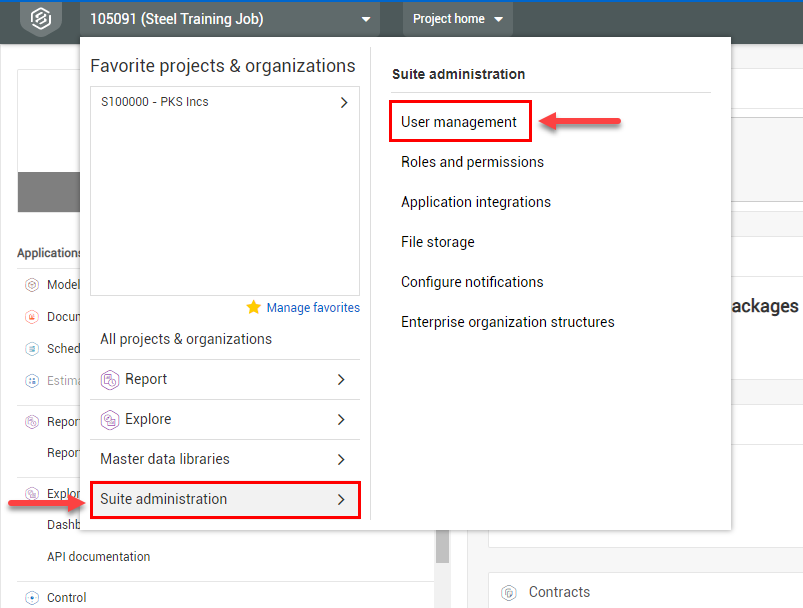Viewport: 803px width, 608px height.
Task: Click the API documentation link in sidebar
Action: 98,557
